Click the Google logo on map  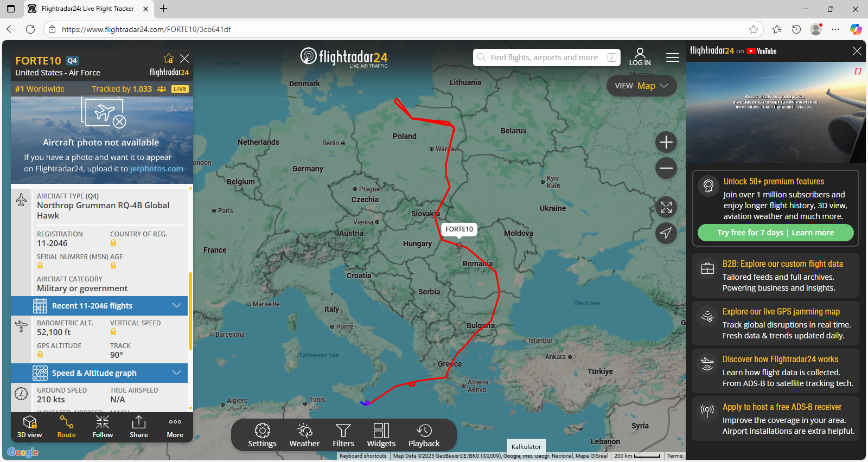[x=23, y=452]
